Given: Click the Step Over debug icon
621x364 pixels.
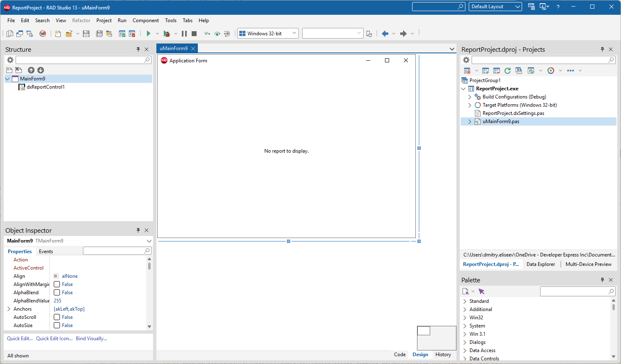Looking at the screenshot, I should click(217, 34).
